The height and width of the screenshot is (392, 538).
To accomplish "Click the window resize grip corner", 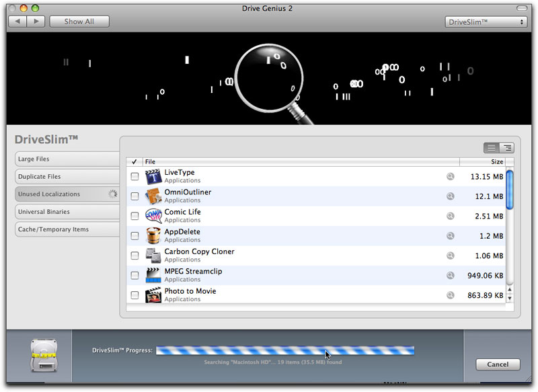I will pos(528,379).
